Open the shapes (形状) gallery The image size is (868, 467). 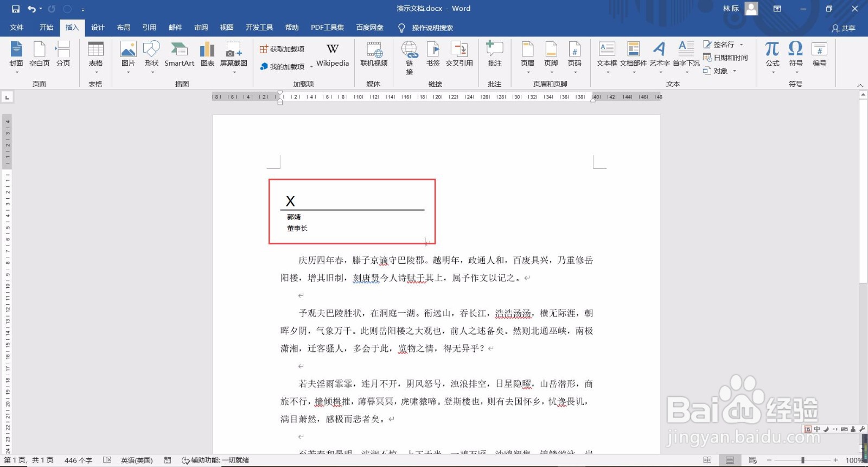pyautogui.click(x=151, y=57)
